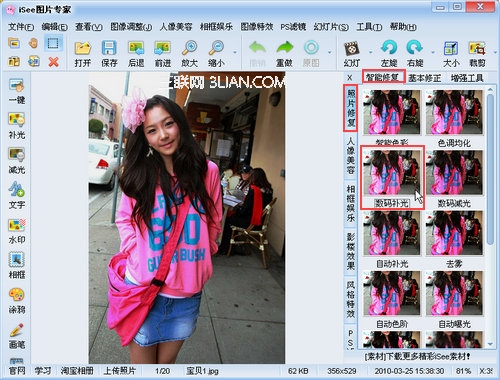Apply 自动色阶 effect thumbnail
The image size is (500, 380).
[392, 293]
